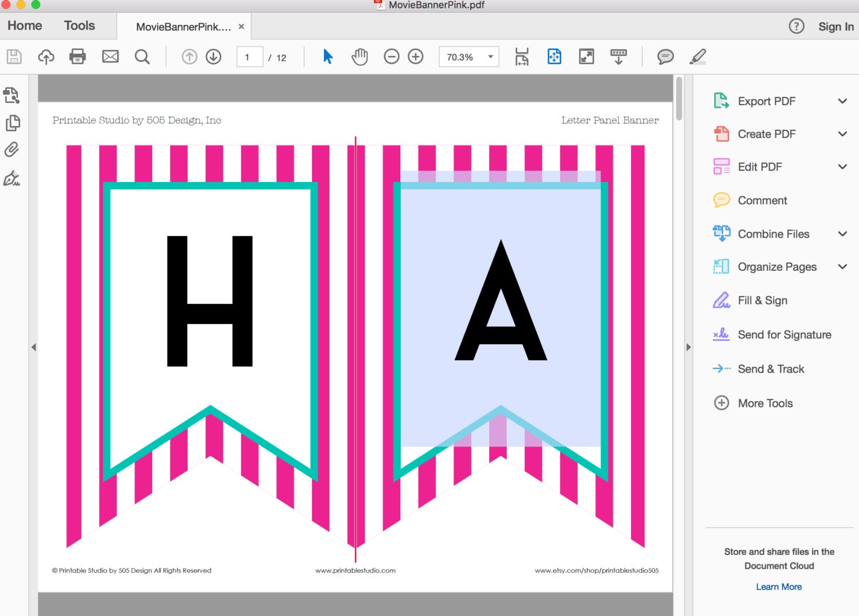The height and width of the screenshot is (616, 859).
Task: Go to the next page
Action: [212, 56]
